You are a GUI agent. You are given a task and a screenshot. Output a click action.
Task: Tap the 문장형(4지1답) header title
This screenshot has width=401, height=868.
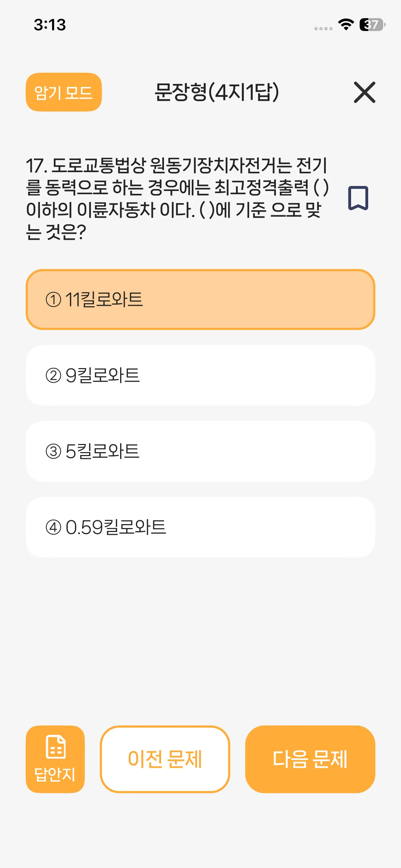[x=217, y=92]
